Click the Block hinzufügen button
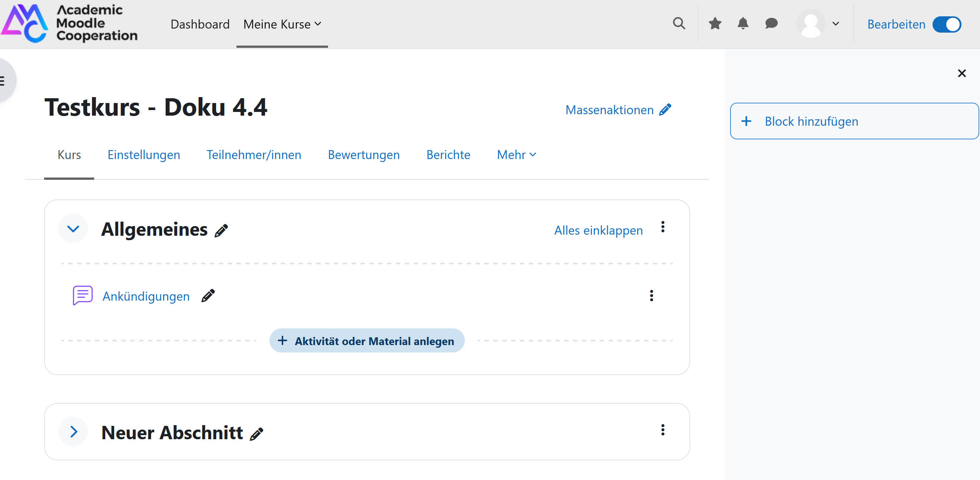Screen dimensions: 980x480 (854, 121)
